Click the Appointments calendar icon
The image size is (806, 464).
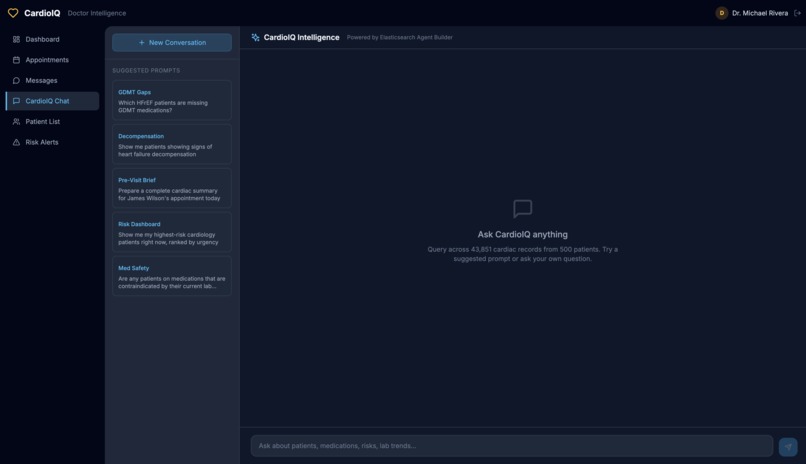pyautogui.click(x=16, y=60)
